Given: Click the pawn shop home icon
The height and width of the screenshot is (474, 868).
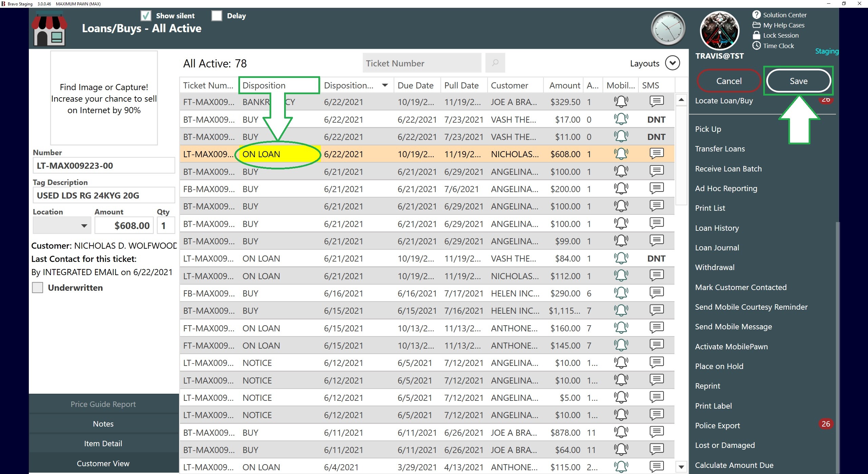Looking at the screenshot, I should coord(50,28).
